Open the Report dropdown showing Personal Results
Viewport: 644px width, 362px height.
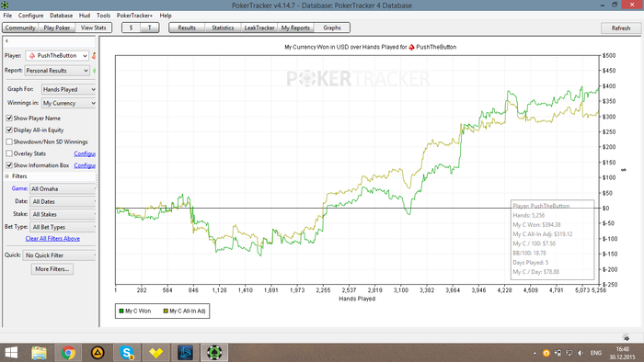point(57,71)
